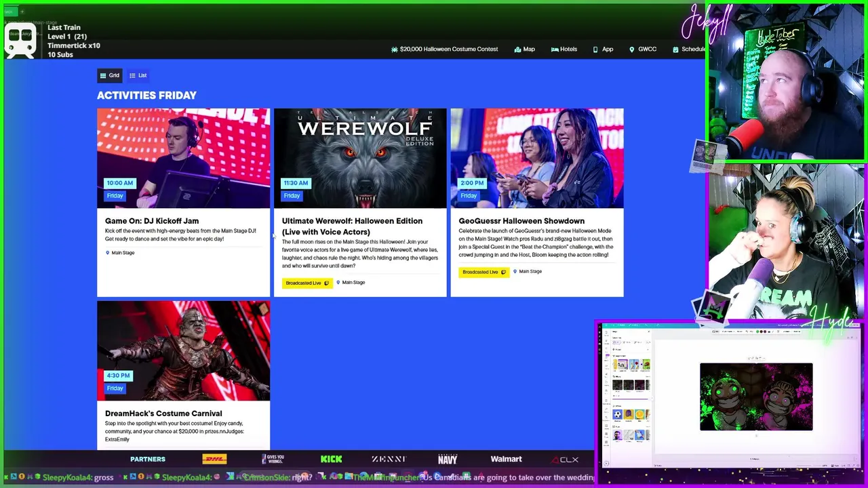This screenshot has width=868, height=488.
Task: Click the 11:30 AM time badge
Action: 296,183
